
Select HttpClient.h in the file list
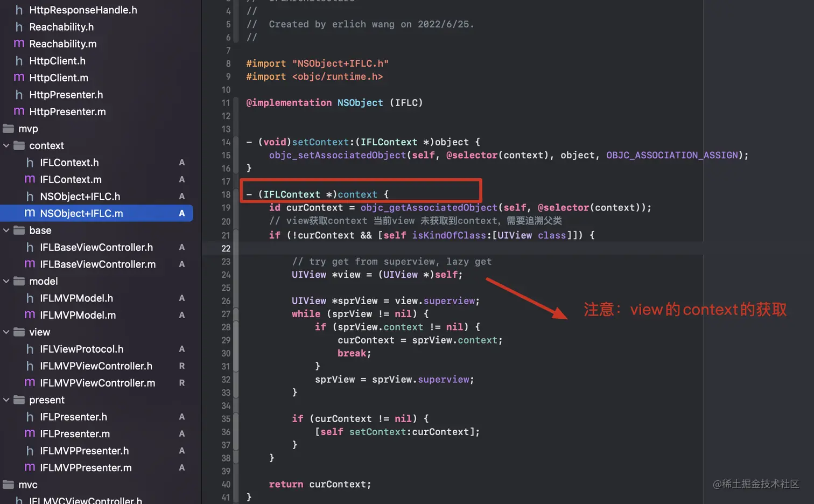(x=57, y=61)
